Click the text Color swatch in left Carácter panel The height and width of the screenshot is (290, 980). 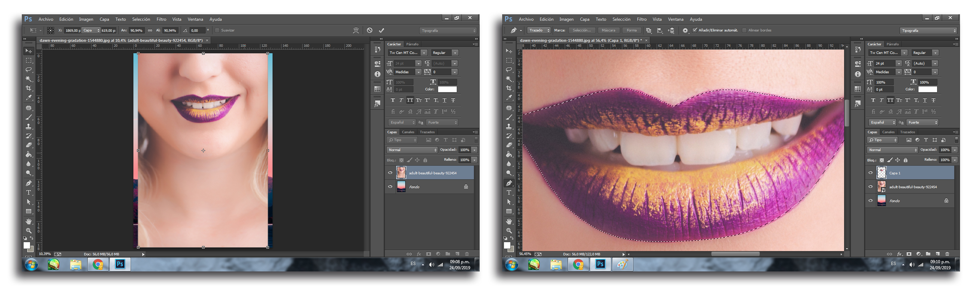[x=447, y=89]
